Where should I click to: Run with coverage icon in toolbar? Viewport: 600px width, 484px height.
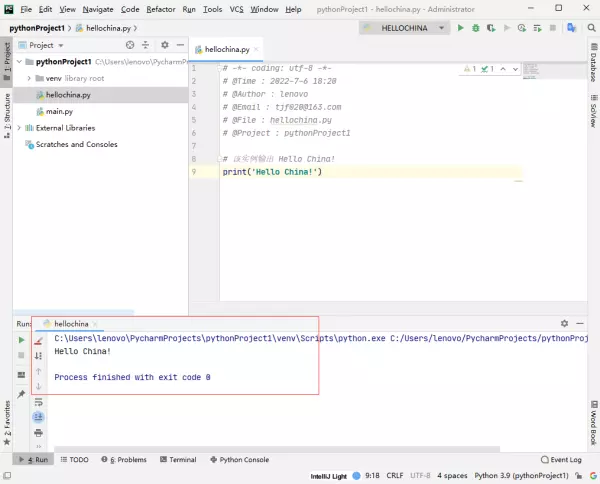[x=491, y=28]
